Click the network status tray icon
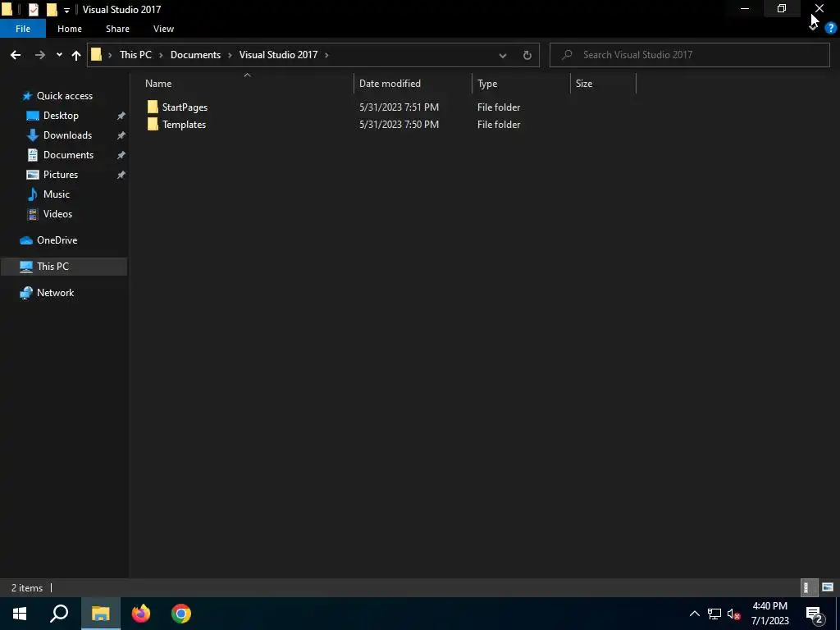Viewport: 840px width, 630px height. (x=714, y=614)
